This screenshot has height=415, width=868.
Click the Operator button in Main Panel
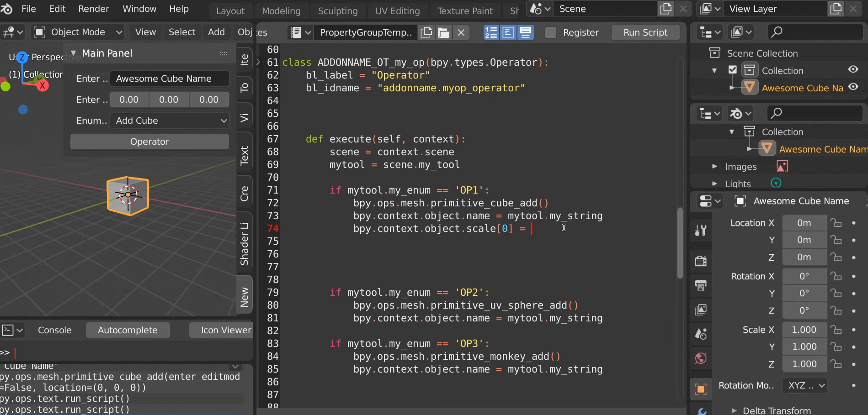(x=149, y=142)
